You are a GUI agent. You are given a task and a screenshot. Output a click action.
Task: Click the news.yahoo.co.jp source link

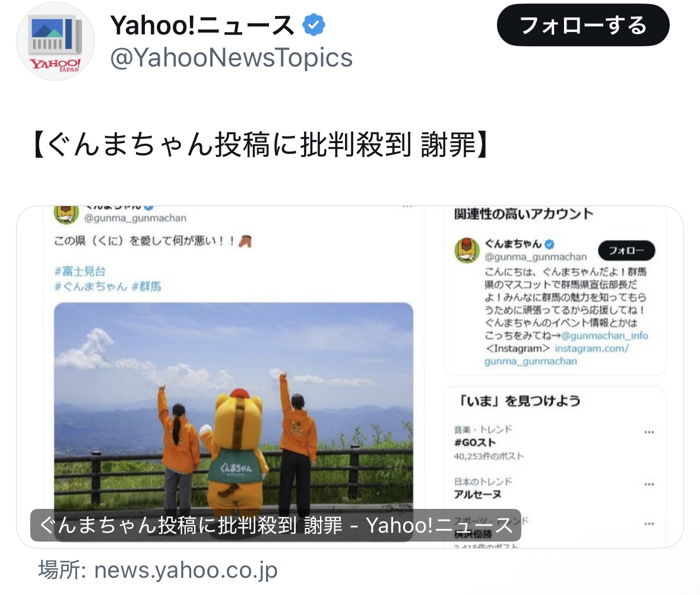click(x=186, y=570)
